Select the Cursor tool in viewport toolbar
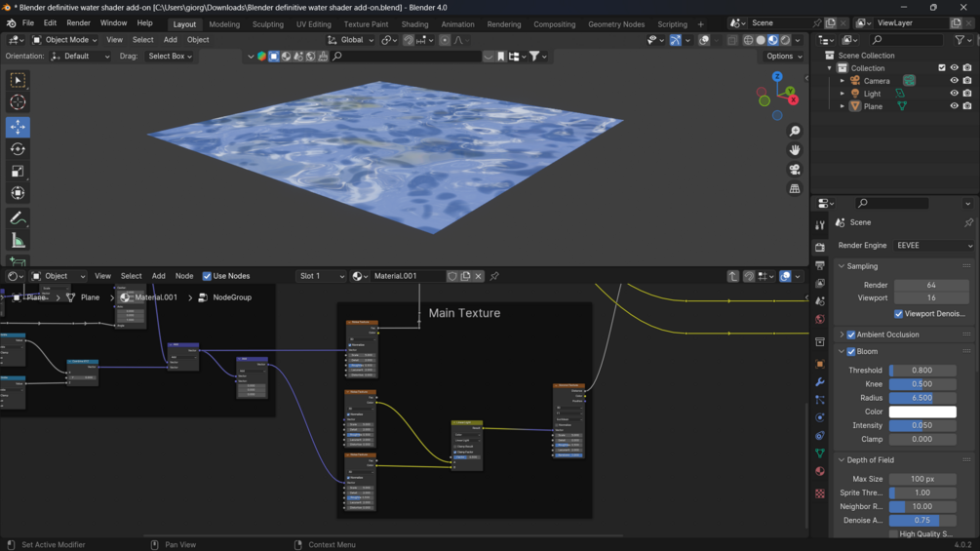 pyautogui.click(x=18, y=102)
